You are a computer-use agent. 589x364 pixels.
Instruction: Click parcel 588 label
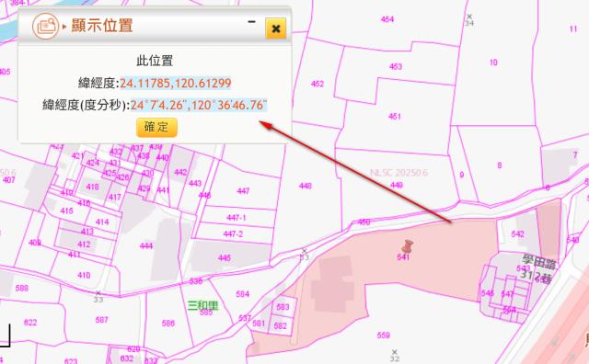22,289
